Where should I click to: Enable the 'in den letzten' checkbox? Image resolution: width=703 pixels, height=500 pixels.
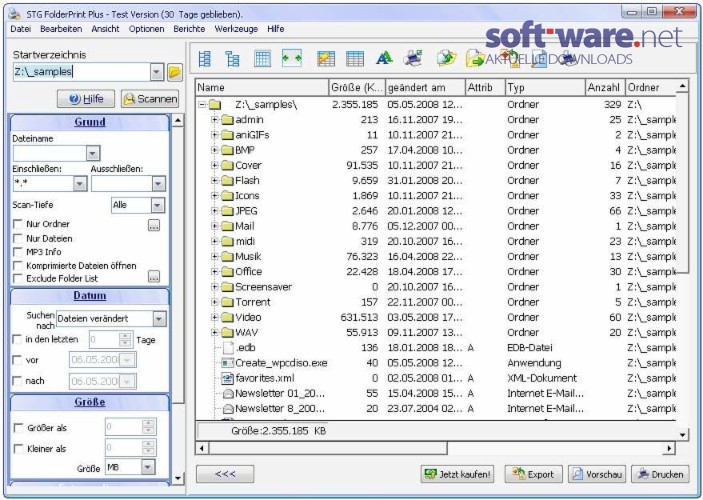(17, 339)
